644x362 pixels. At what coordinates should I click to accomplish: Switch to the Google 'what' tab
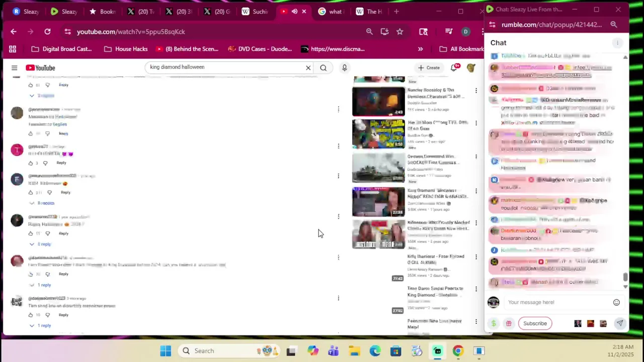[x=331, y=11]
